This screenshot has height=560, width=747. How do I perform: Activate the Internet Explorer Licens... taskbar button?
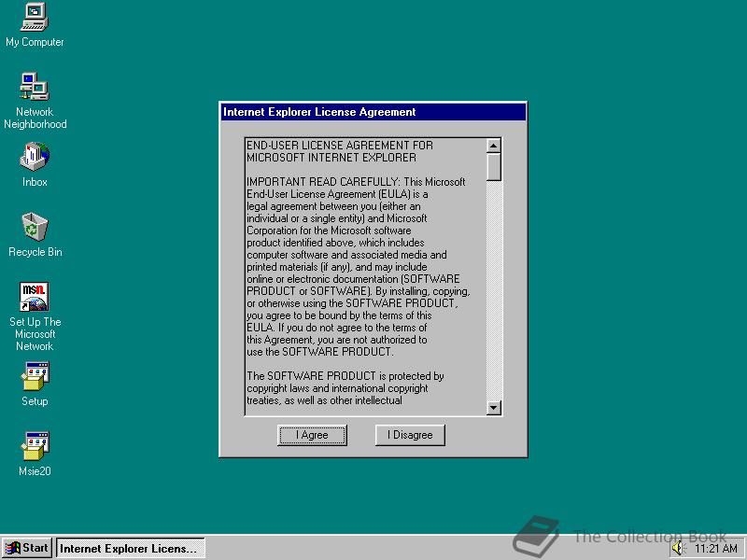point(131,548)
